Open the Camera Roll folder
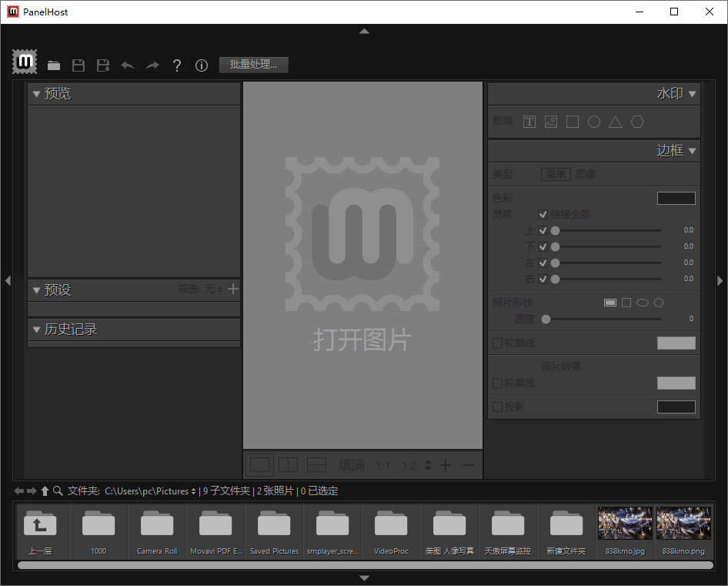Screen dimensions: 728x586 [157, 531]
